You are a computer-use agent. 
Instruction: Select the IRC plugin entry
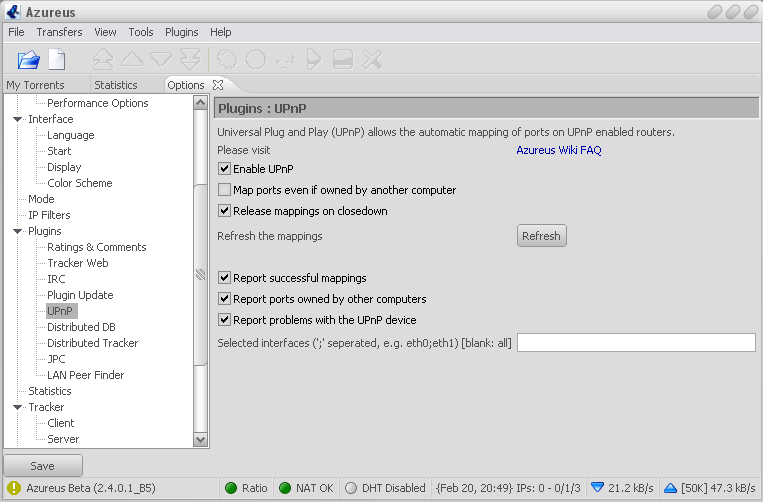pyautogui.click(x=56, y=279)
